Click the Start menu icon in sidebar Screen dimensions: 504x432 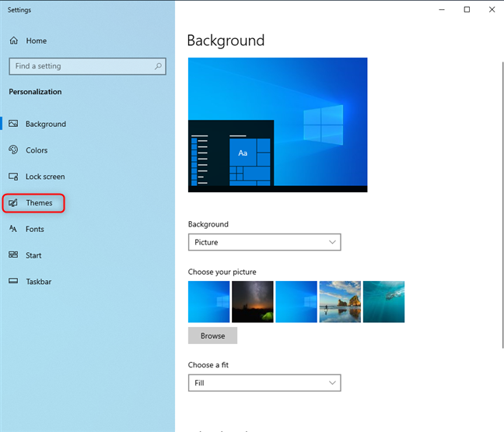pos(13,255)
